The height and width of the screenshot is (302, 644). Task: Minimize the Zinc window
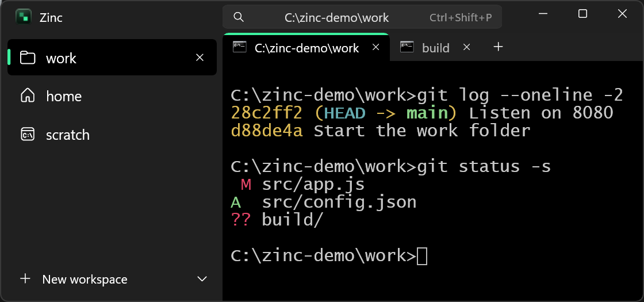pyautogui.click(x=543, y=14)
